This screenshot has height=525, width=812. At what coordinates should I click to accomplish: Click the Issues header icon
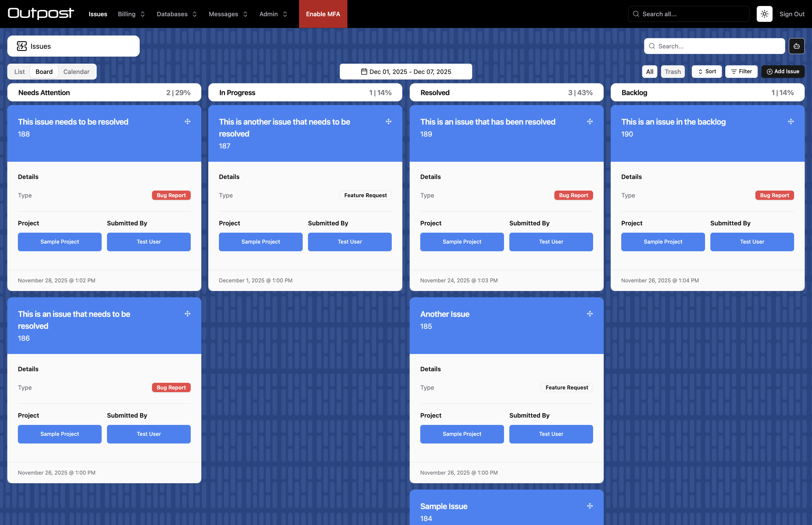coord(22,46)
